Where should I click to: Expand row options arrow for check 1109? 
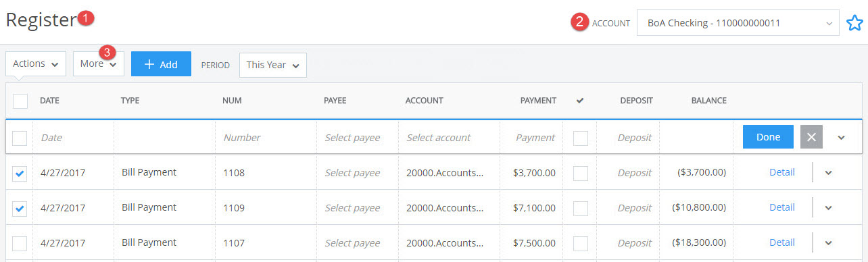(x=828, y=207)
